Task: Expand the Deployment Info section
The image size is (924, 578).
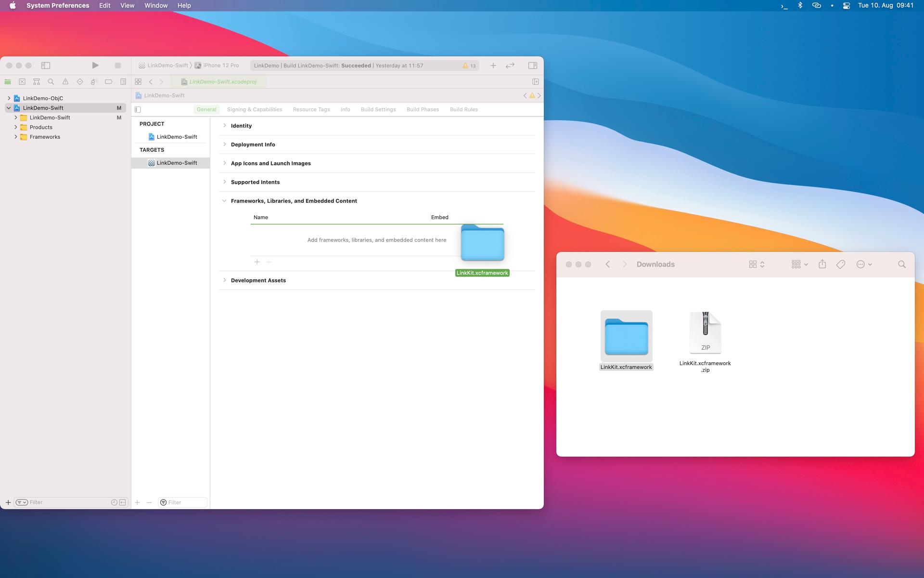Action: click(224, 144)
